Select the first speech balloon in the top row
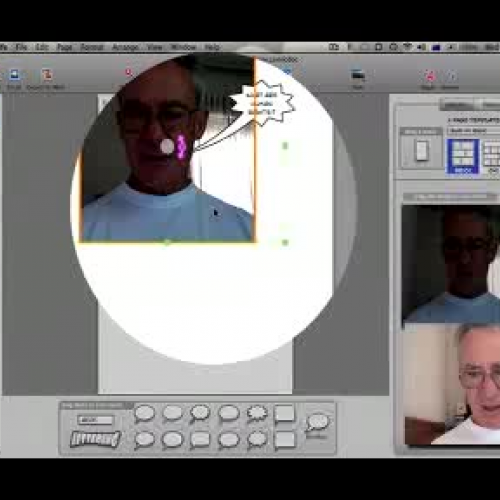 (144, 414)
